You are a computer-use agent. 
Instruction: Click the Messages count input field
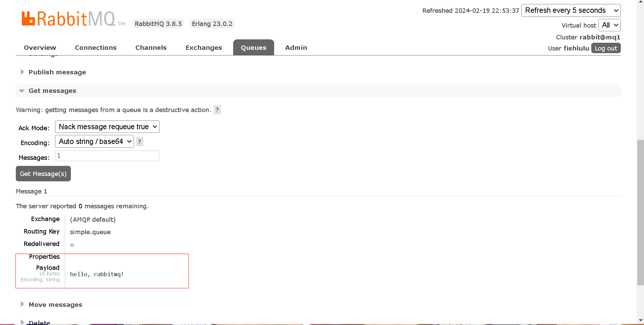[107, 156]
